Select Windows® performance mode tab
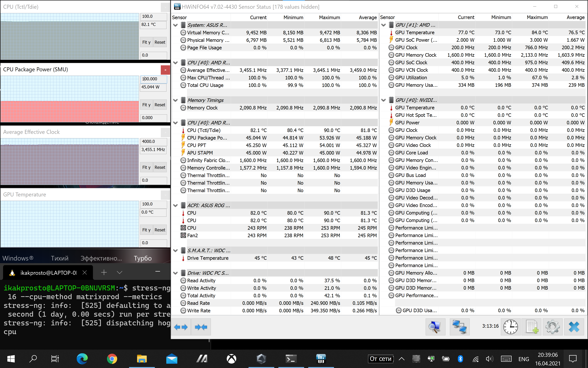 point(18,258)
